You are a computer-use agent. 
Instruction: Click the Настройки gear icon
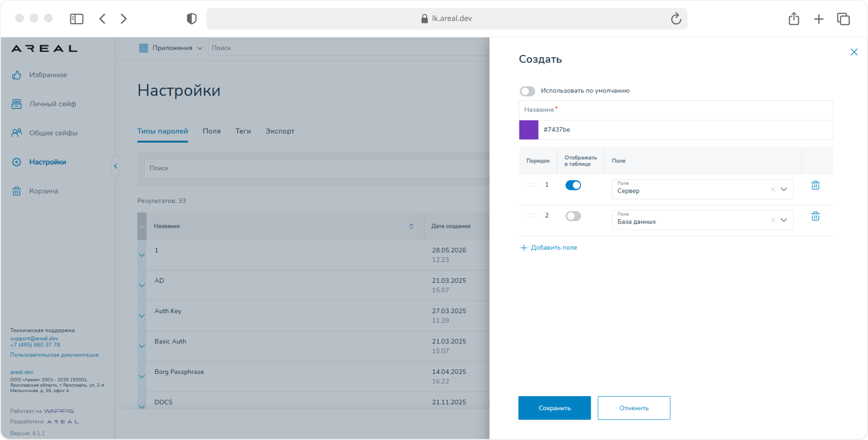click(17, 162)
